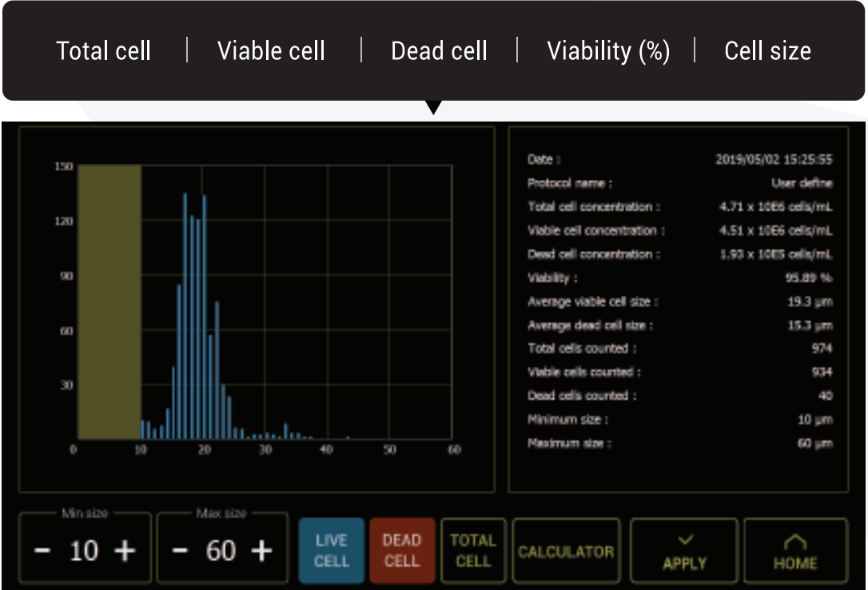Open the CALCULATOR
Viewport: 868px width, 590px height.
click(566, 551)
